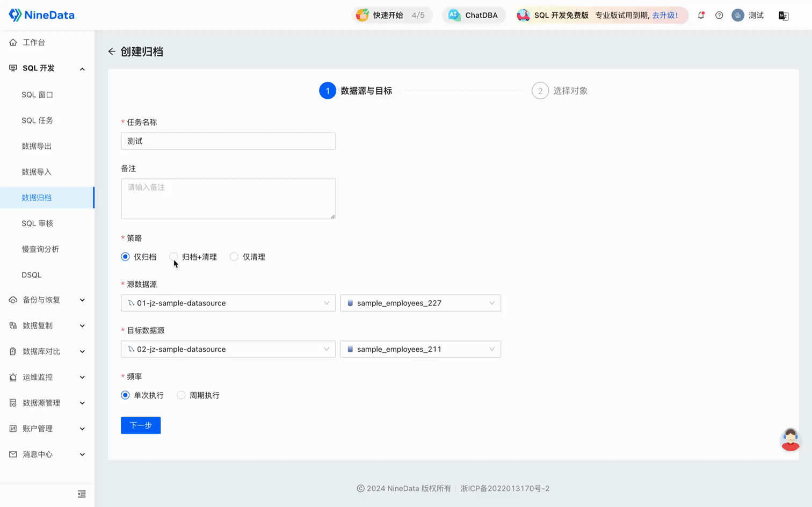The image size is (812, 507).
Task: Choose 周期执行 frequency option
Action: (181, 395)
